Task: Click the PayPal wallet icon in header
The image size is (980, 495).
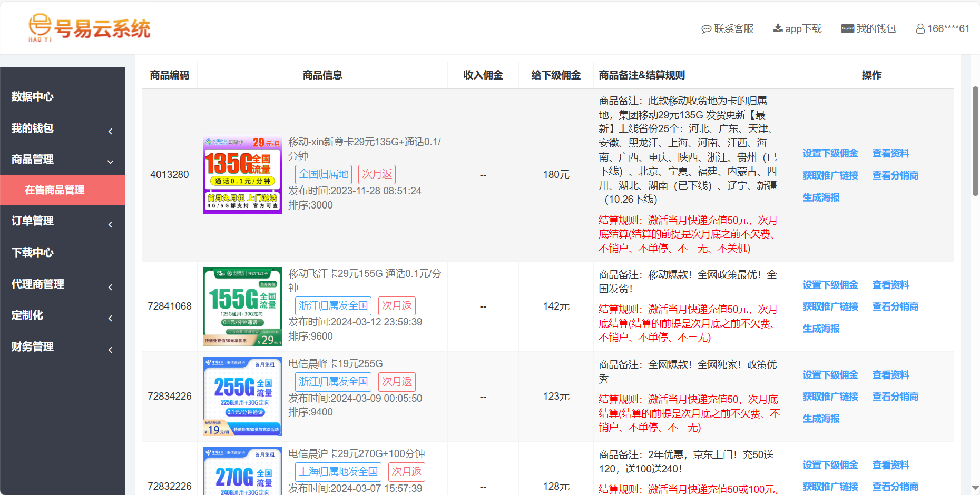Action: pyautogui.click(x=847, y=28)
